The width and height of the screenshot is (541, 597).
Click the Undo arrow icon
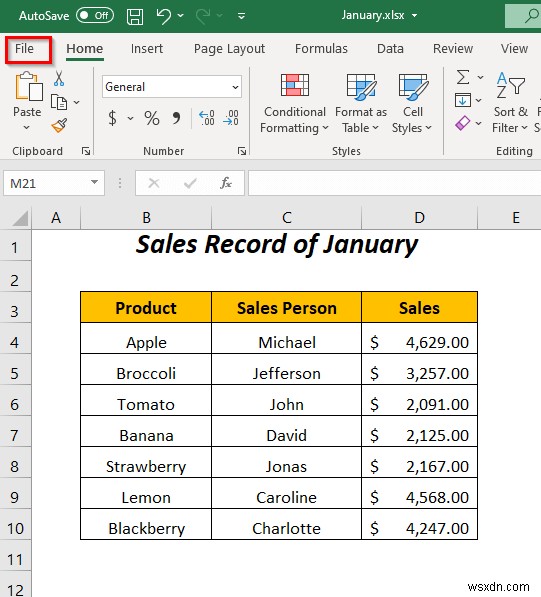(x=164, y=16)
